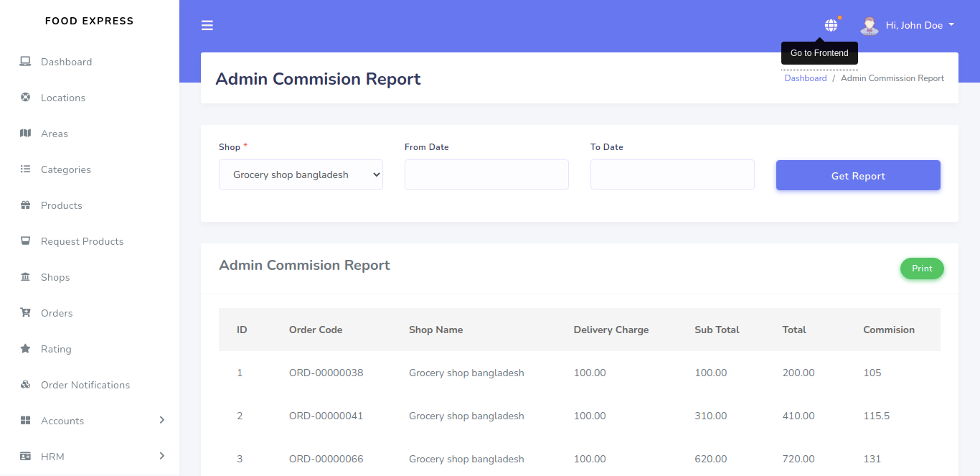Go to Locations menu item
The image size is (980, 476).
click(63, 98)
